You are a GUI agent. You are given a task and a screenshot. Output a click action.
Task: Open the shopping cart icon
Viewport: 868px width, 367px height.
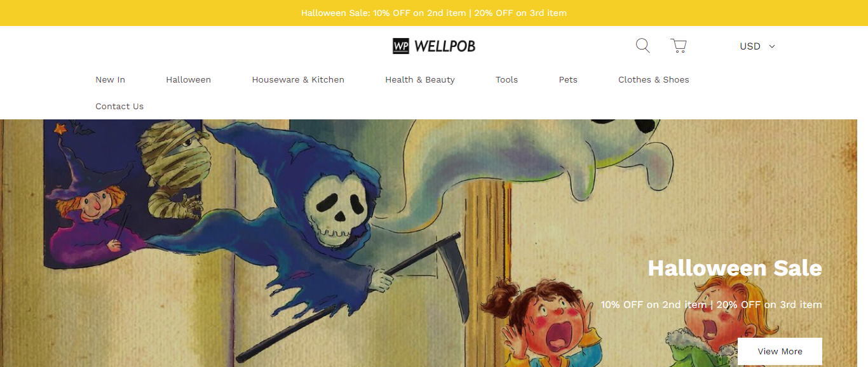[x=679, y=46]
